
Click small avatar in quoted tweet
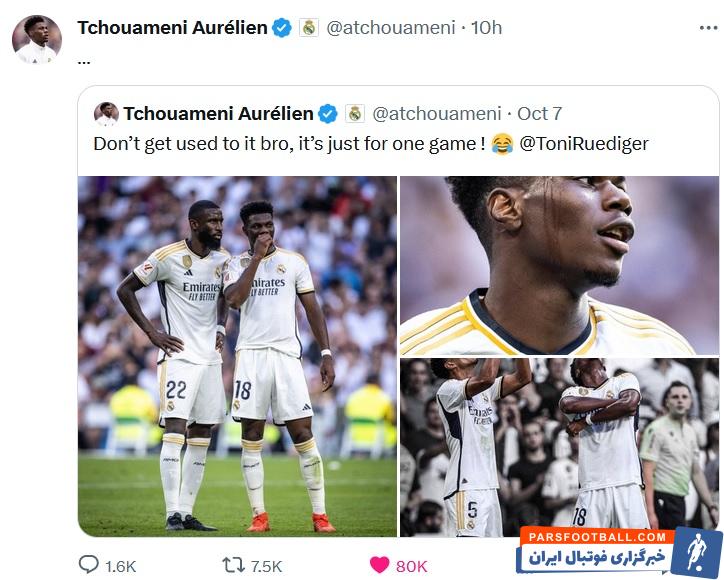click(106, 114)
